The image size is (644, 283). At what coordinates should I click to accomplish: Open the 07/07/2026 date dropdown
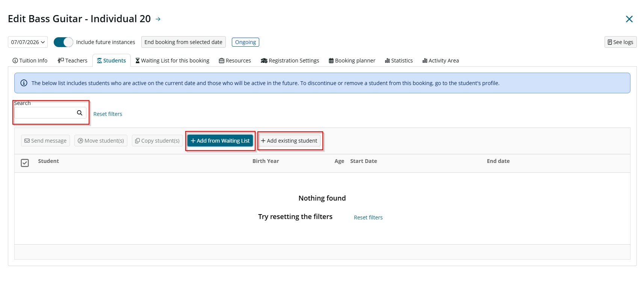(x=28, y=42)
